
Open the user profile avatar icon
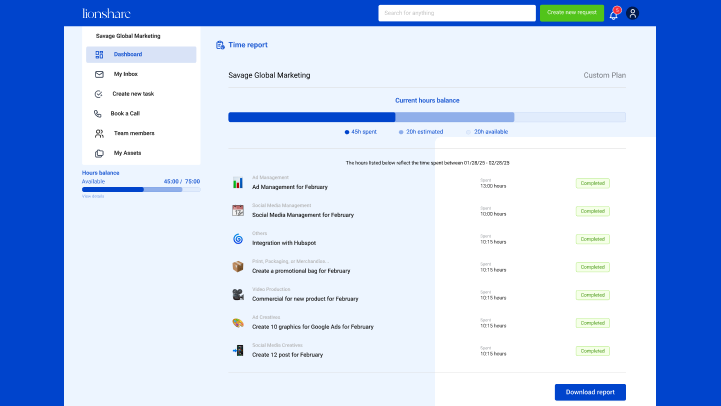point(632,14)
